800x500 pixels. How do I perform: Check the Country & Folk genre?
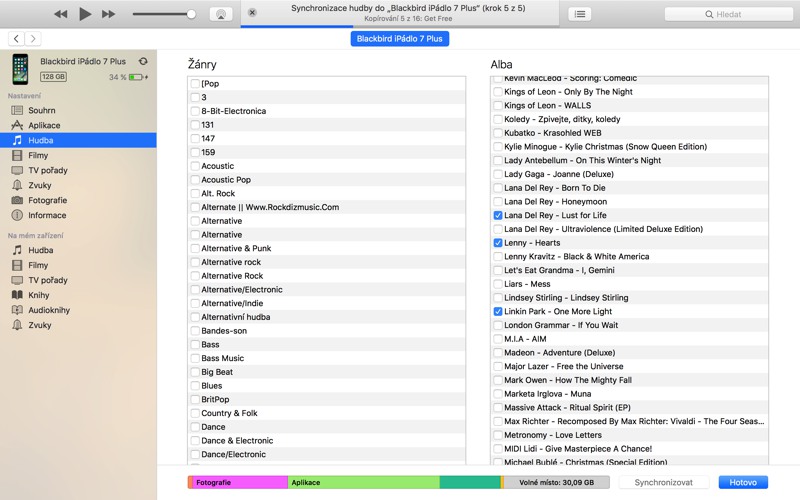click(x=195, y=413)
